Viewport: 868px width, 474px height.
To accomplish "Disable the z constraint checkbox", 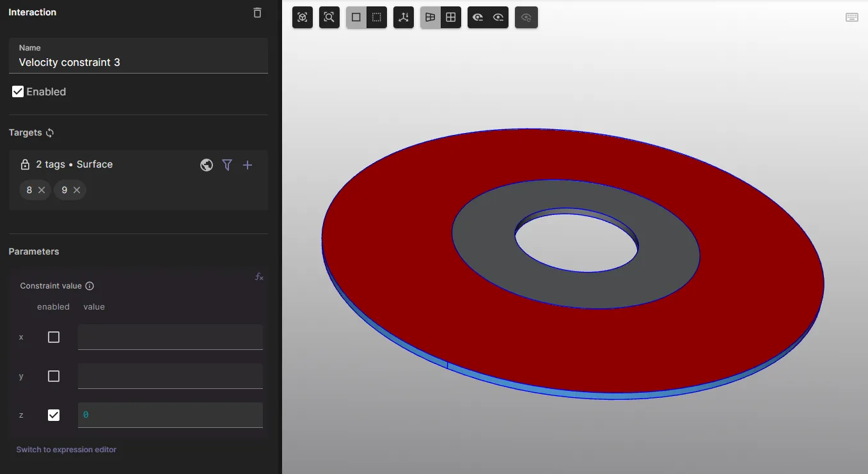I will pos(54,415).
